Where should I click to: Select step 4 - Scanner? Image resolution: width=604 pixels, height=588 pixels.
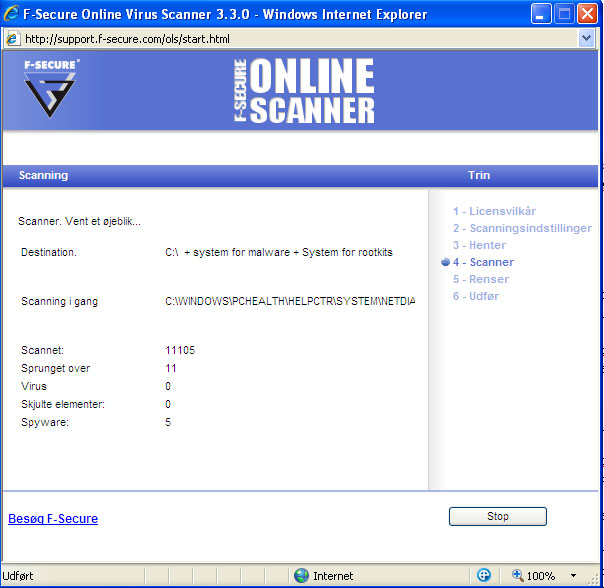(483, 262)
